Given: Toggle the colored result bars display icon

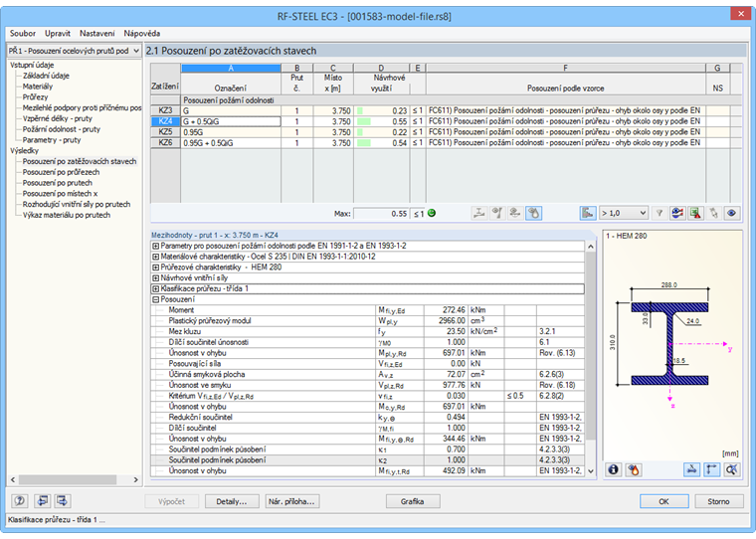Looking at the screenshot, I should pyautogui.click(x=588, y=213).
